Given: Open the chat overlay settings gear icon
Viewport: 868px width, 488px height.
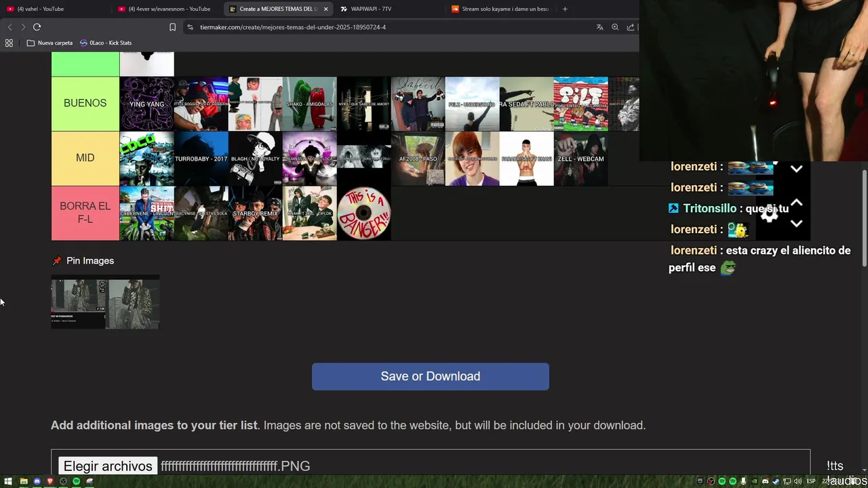Looking at the screenshot, I should point(769,213).
